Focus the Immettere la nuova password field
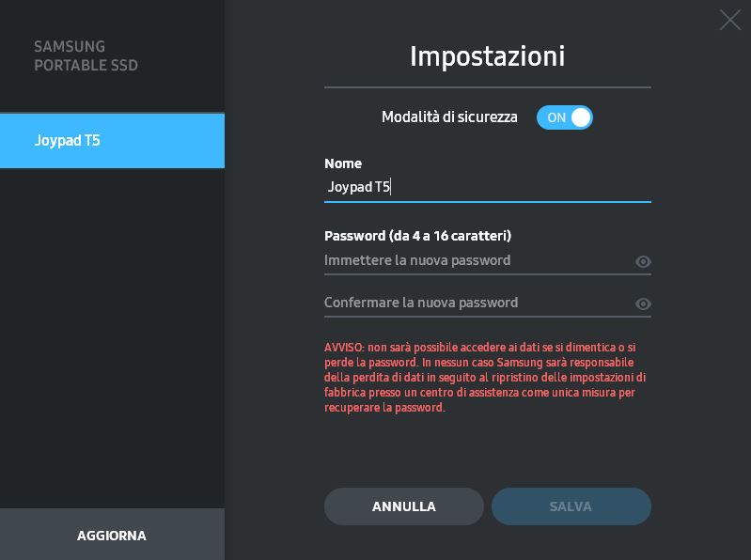 pyautogui.click(x=478, y=260)
